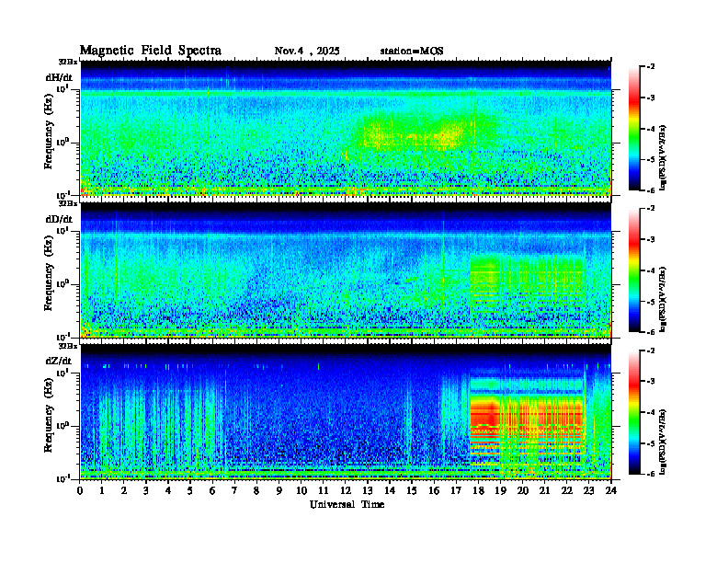Viewport: 728px width, 563px height.
Task: Click hour label 22 on time axis
Action: 567,490
